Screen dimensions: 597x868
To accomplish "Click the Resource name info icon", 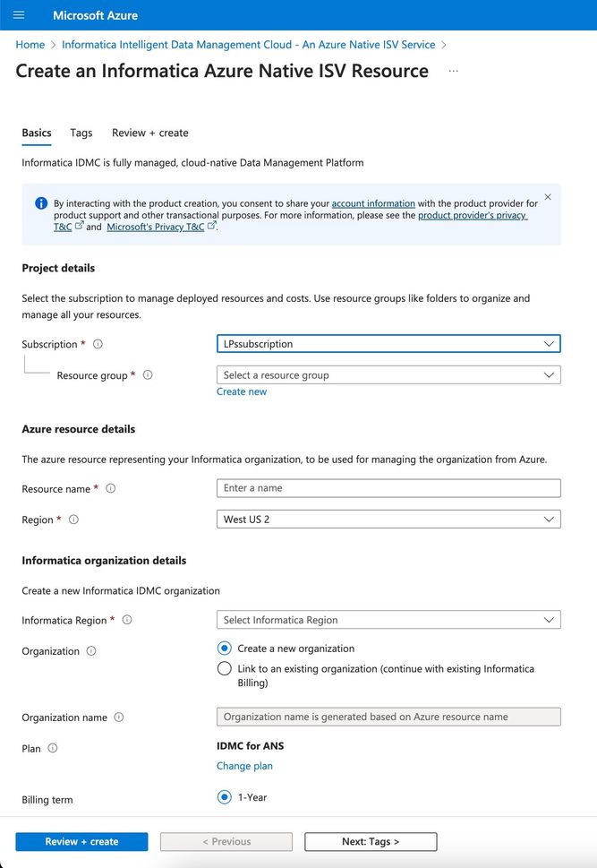I will (111, 488).
